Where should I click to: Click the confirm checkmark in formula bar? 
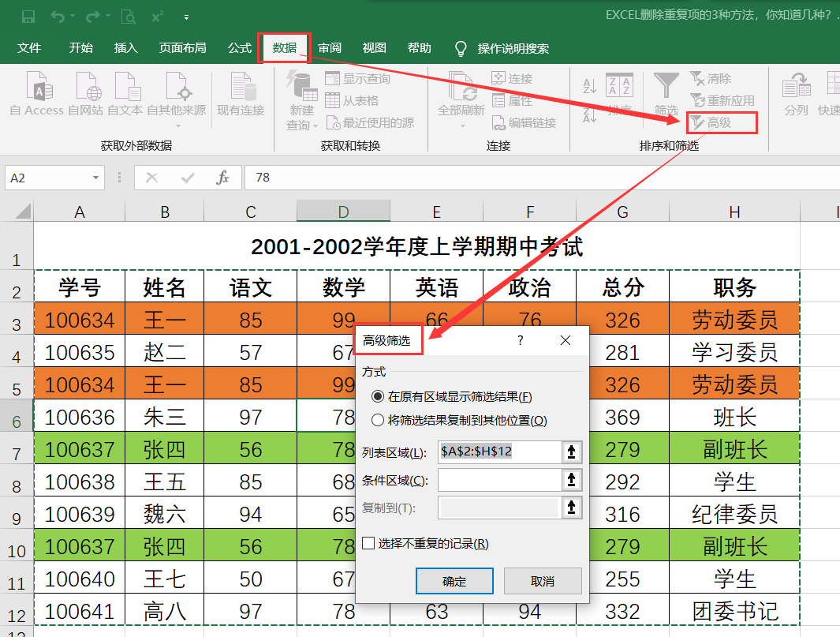pos(188,178)
